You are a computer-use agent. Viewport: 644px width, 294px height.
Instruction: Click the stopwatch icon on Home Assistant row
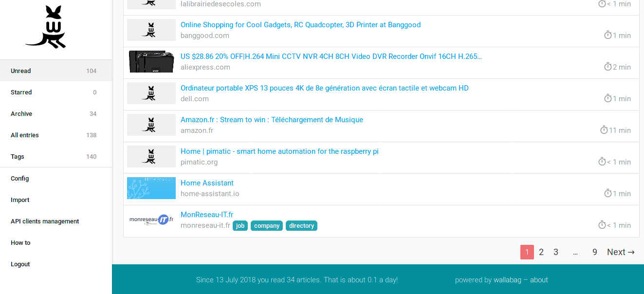tap(608, 193)
